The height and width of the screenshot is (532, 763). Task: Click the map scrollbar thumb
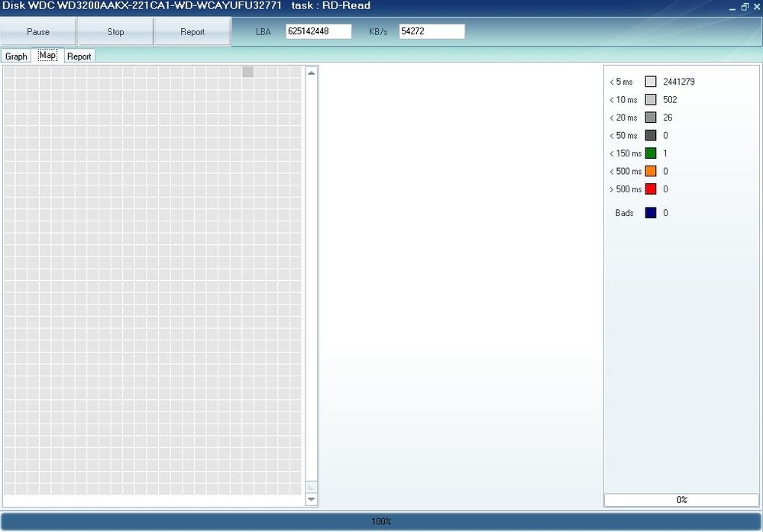tap(312, 487)
